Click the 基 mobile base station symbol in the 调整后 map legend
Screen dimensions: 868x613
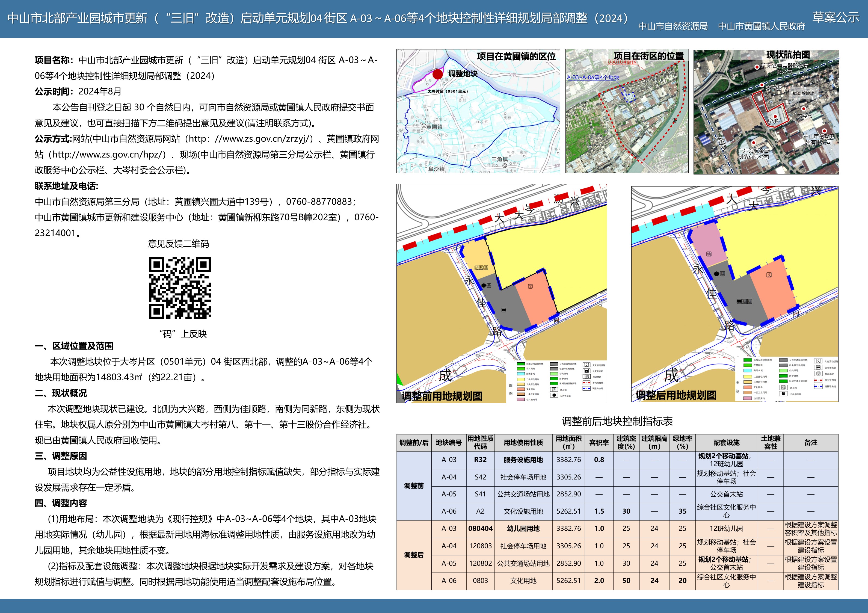[x=819, y=374]
